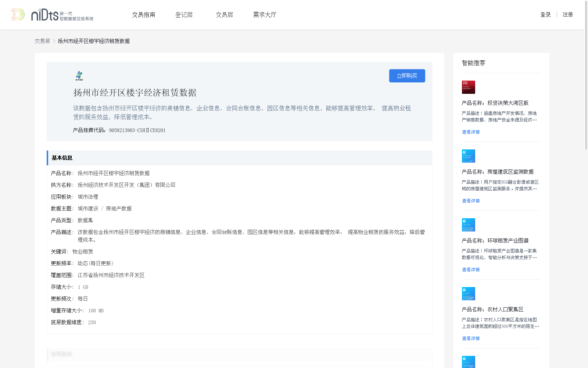This screenshot has height=368, width=588.
Task: Click the 基本信息 section header
Action: (240, 158)
